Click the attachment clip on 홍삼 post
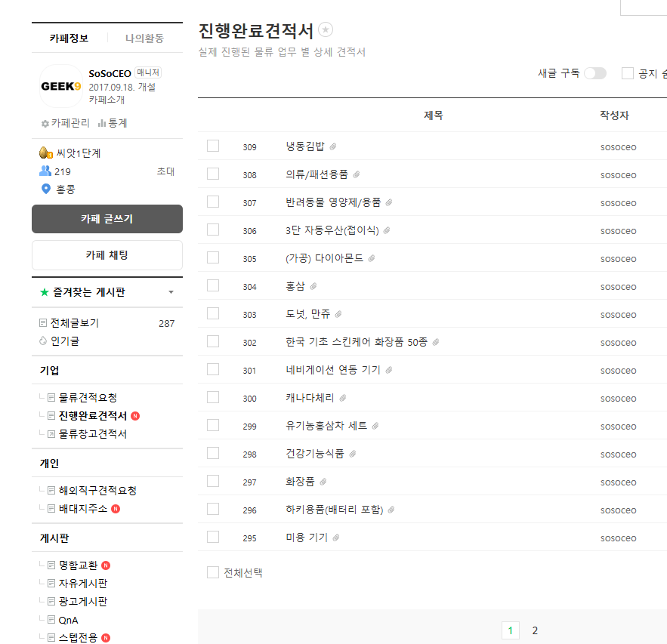Image resolution: width=667 pixels, height=644 pixels. [x=313, y=285]
